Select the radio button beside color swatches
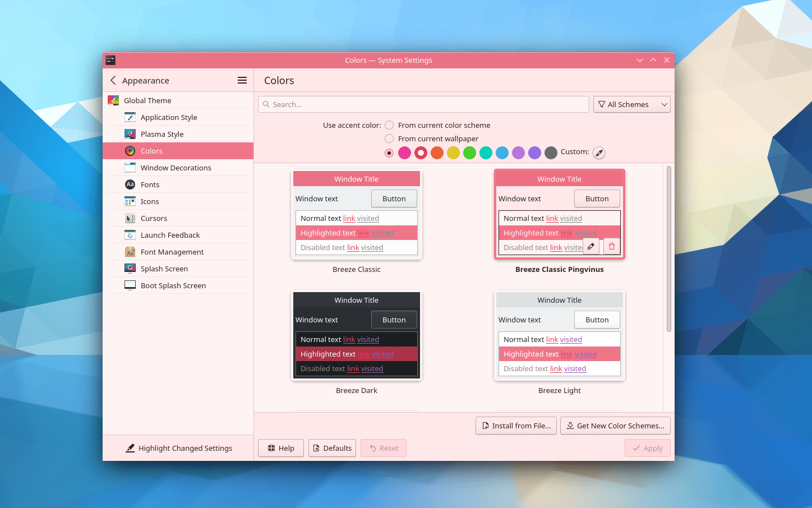This screenshot has width=812, height=508. tap(389, 153)
